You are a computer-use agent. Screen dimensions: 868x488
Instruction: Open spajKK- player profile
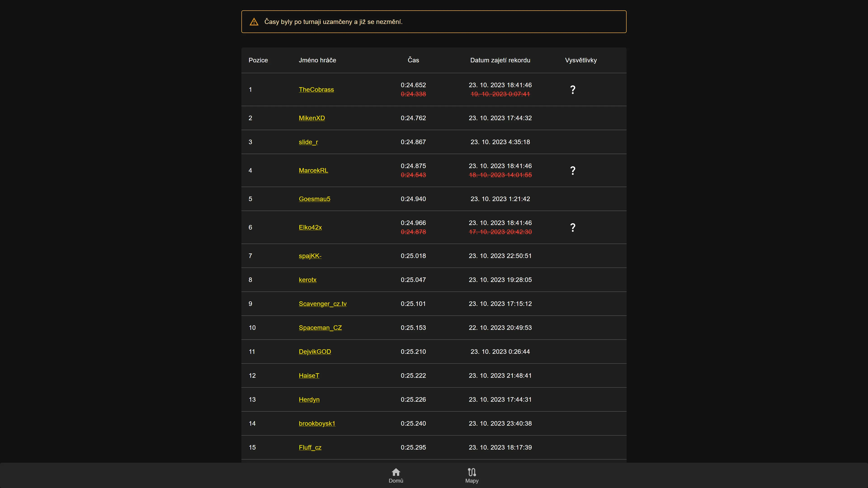click(310, 256)
